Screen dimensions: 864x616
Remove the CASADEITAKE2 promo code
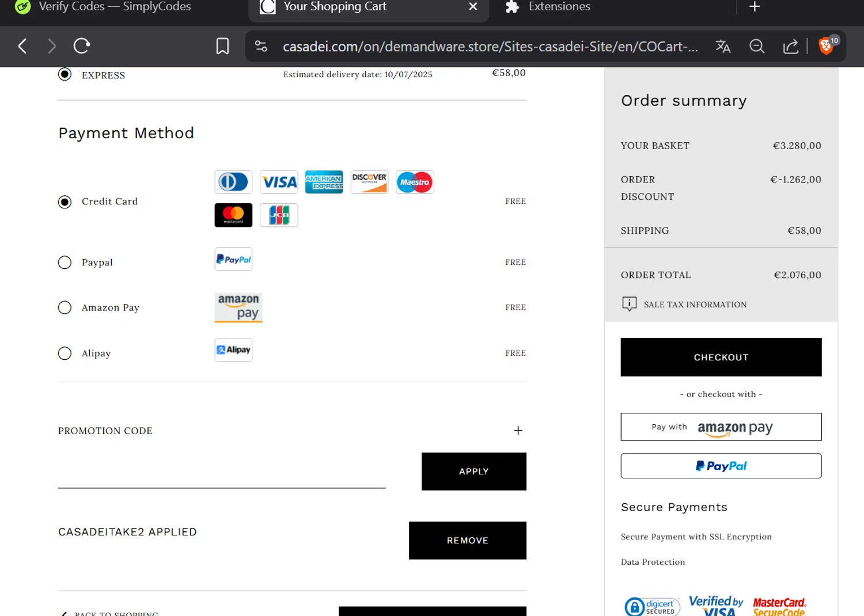467,541
